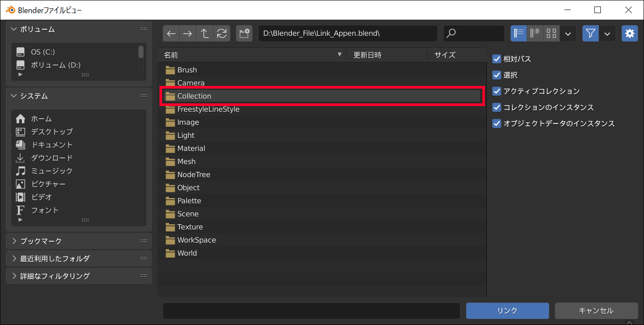
Task: Uncheck the 相対パス checkbox
Action: [x=497, y=59]
